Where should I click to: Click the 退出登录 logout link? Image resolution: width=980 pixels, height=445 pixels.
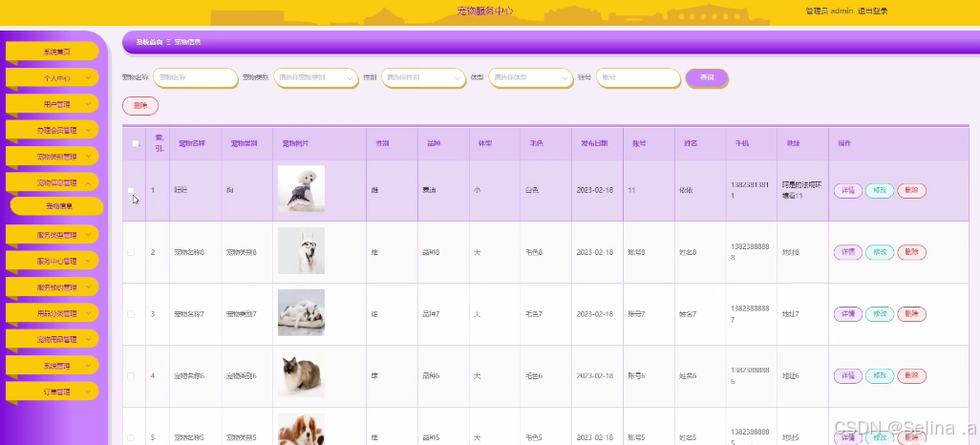click(x=872, y=11)
